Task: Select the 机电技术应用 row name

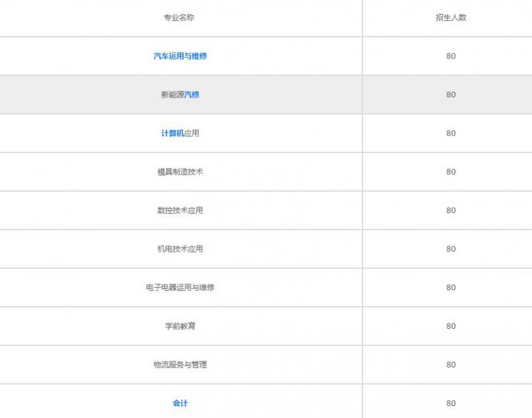Action: point(180,249)
